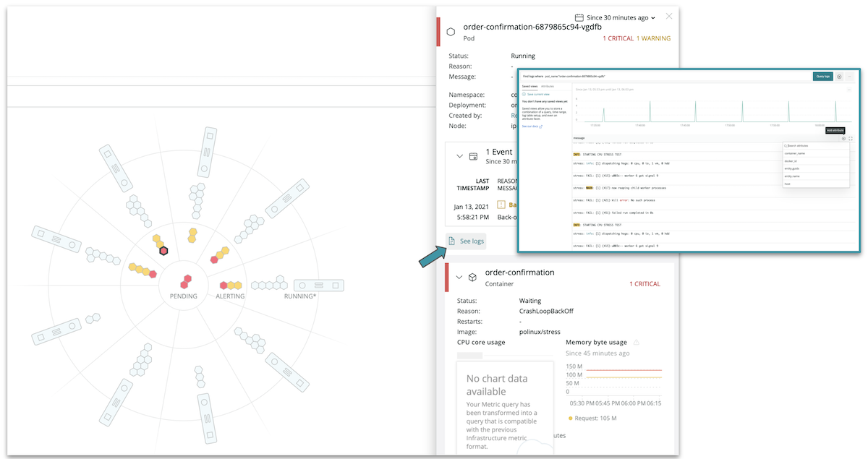Click the 1 CRITICAL label in the container section
Screen dimensions: 868x459
pyautogui.click(x=644, y=284)
